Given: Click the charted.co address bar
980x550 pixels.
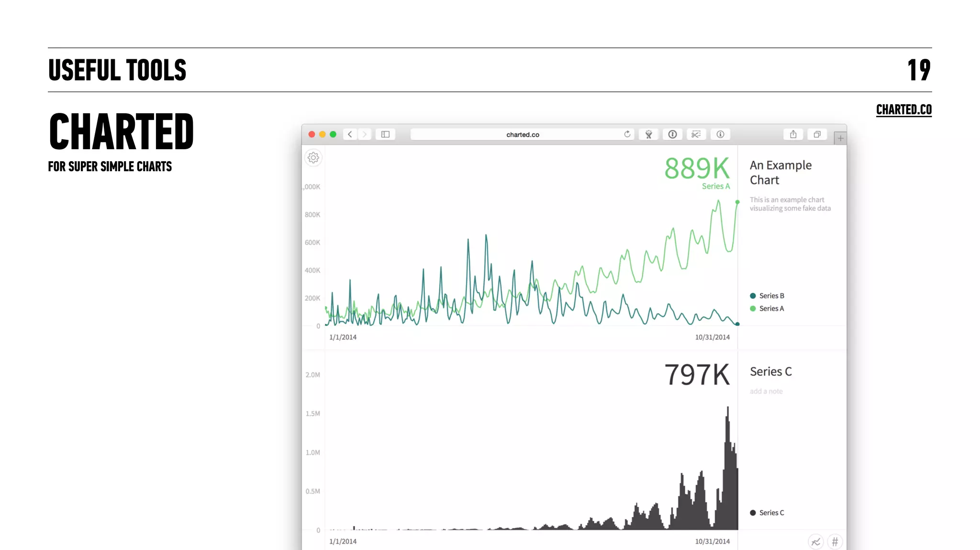Looking at the screenshot, I should pyautogui.click(x=523, y=134).
